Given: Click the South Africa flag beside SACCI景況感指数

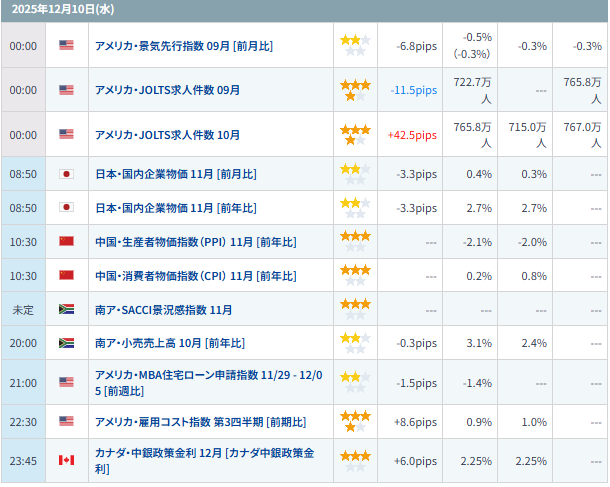Looking at the screenshot, I should (66, 310).
